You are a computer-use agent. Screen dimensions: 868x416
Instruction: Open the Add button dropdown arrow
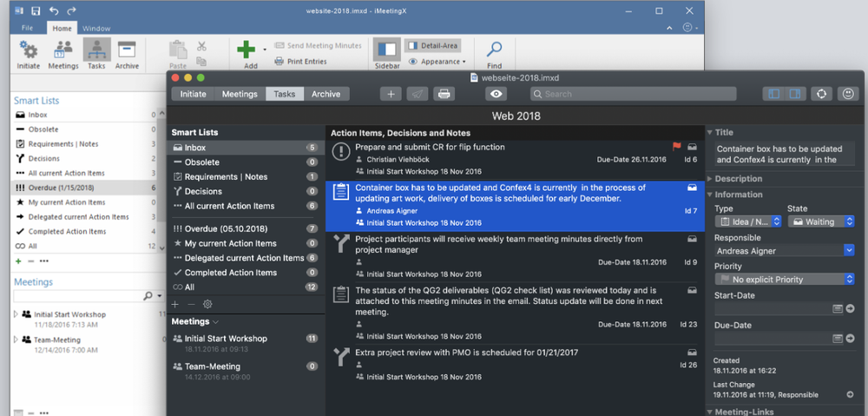point(265,50)
